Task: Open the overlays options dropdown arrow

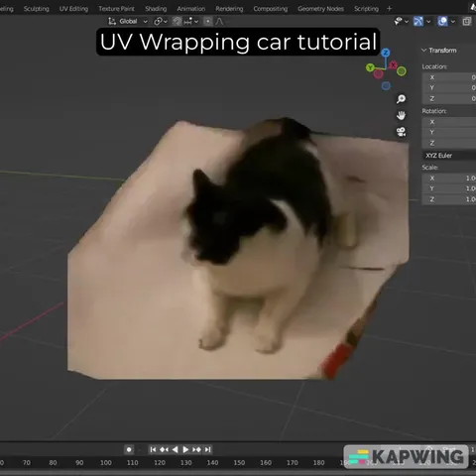Action: click(x=453, y=22)
